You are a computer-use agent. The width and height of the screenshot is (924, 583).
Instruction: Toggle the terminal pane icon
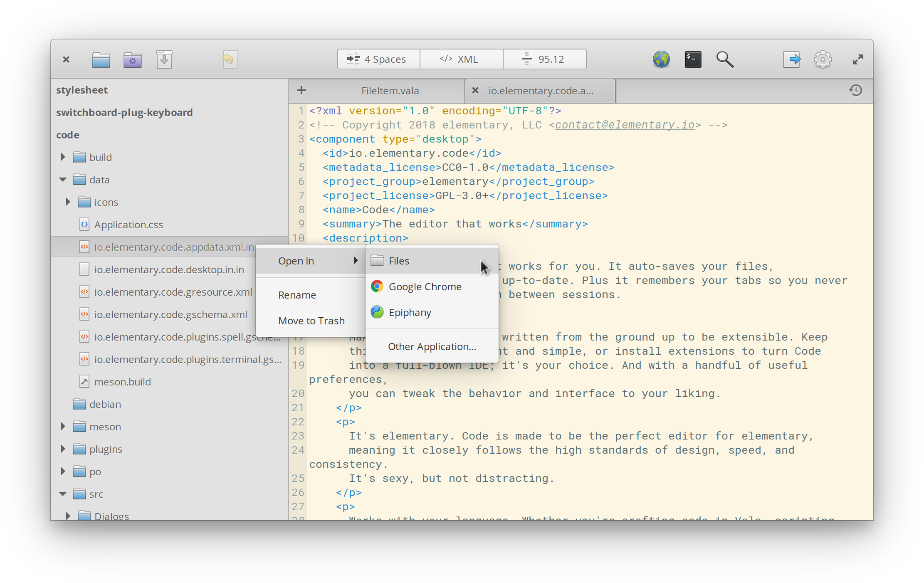click(693, 59)
